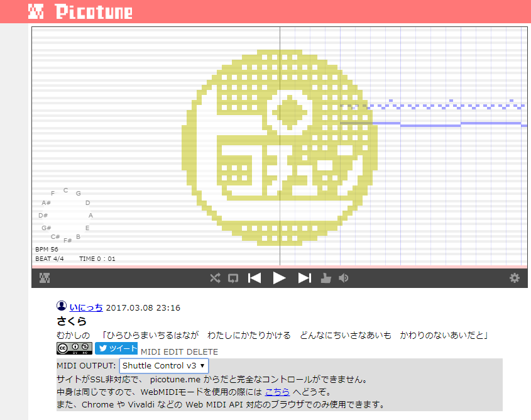Skip to previous track
Screen dimensions: 531x420
255,278
